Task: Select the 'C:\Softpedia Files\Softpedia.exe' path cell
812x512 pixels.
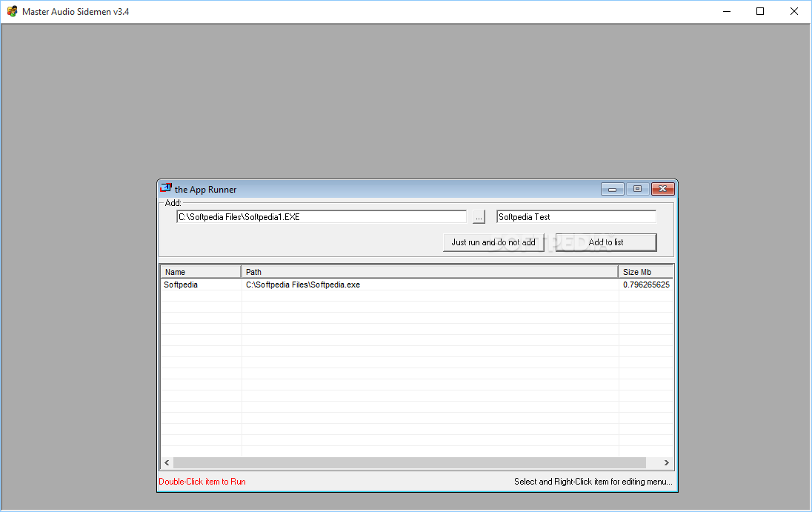Action: coord(303,285)
